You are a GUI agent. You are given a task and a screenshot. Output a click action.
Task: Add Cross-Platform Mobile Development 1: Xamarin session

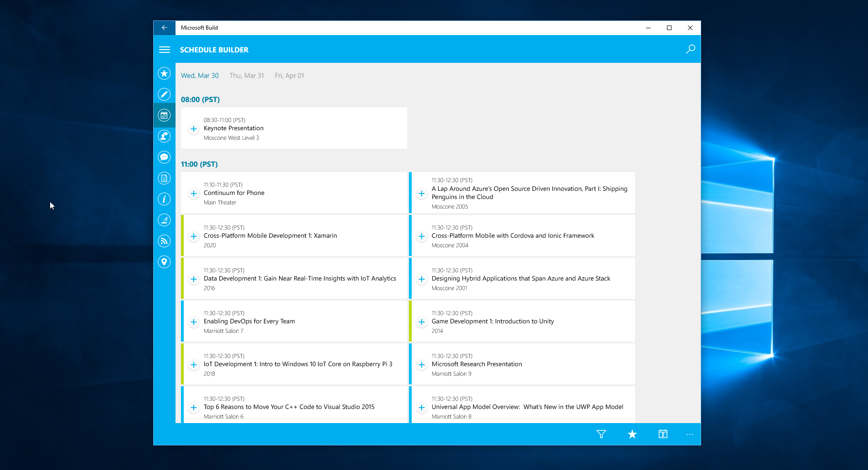pyautogui.click(x=194, y=236)
